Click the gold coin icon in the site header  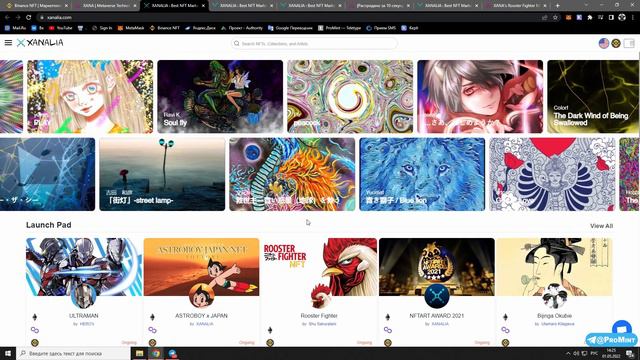click(x=616, y=43)
